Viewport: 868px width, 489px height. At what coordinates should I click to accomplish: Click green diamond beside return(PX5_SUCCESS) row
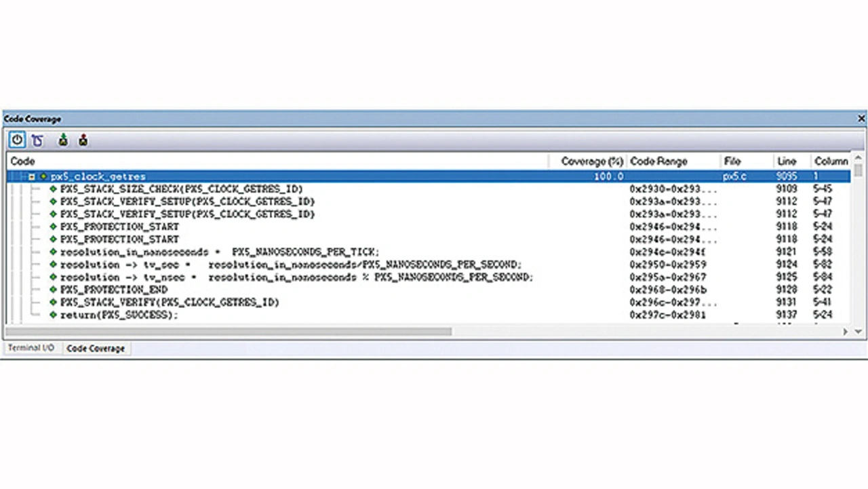tap(54, 315)
